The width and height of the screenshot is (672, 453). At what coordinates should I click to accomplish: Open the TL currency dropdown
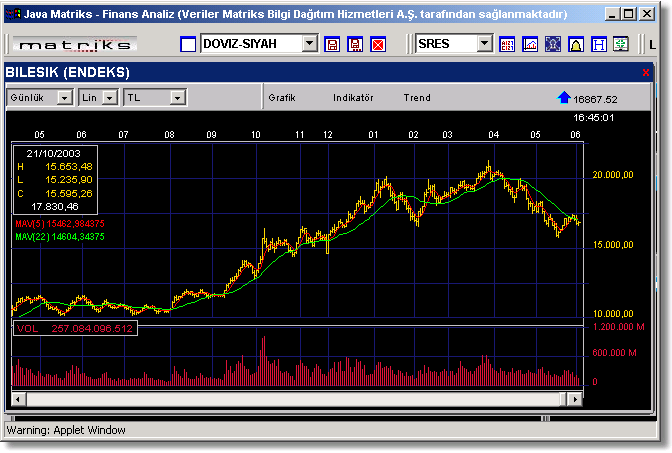click(x=177, y=98)
